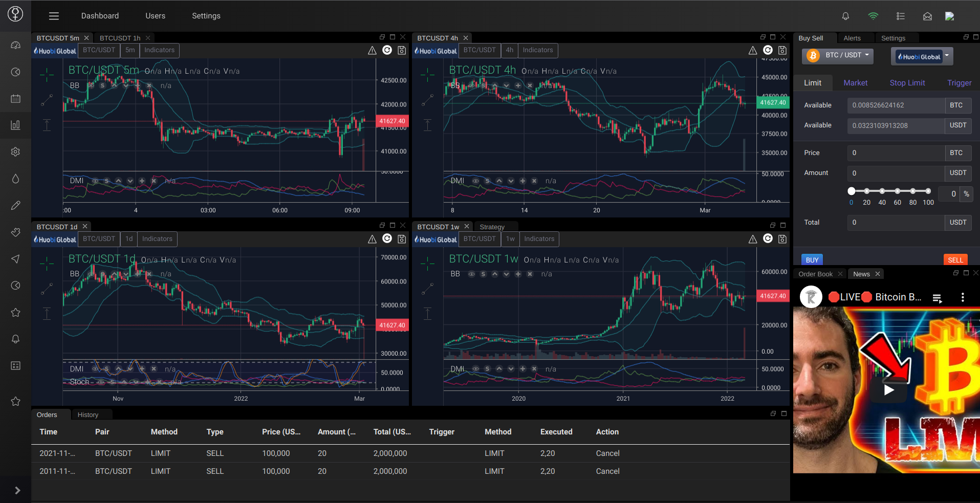Open the task list icon in top bar
The image size is (980, 503).
901,16
